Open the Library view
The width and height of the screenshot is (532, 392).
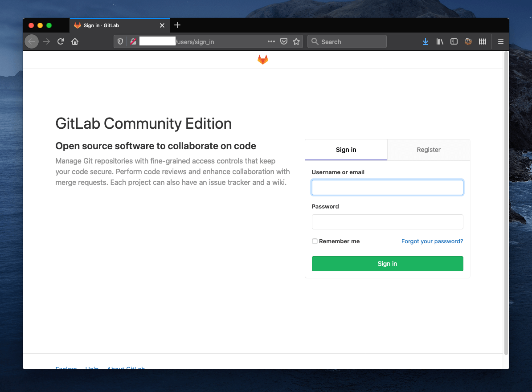(x=440, y=42)
